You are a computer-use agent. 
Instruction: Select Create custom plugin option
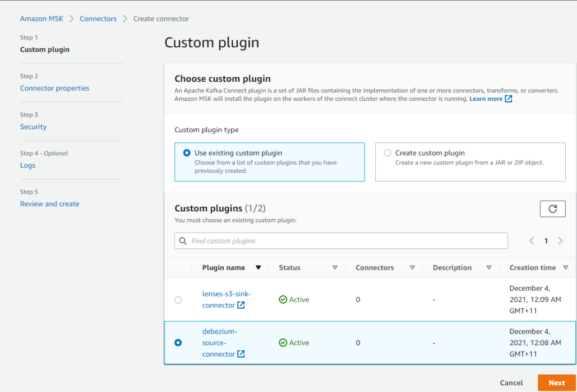coord(388,153)
